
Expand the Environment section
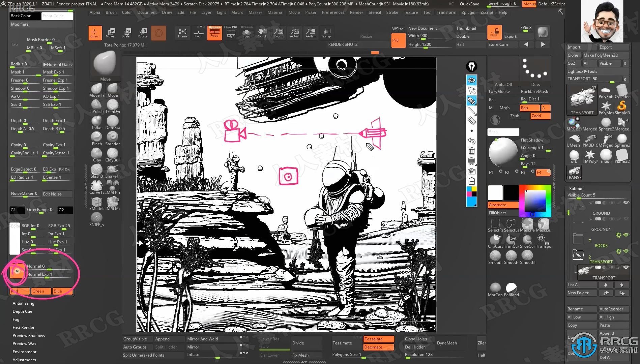tap(24, 352)
